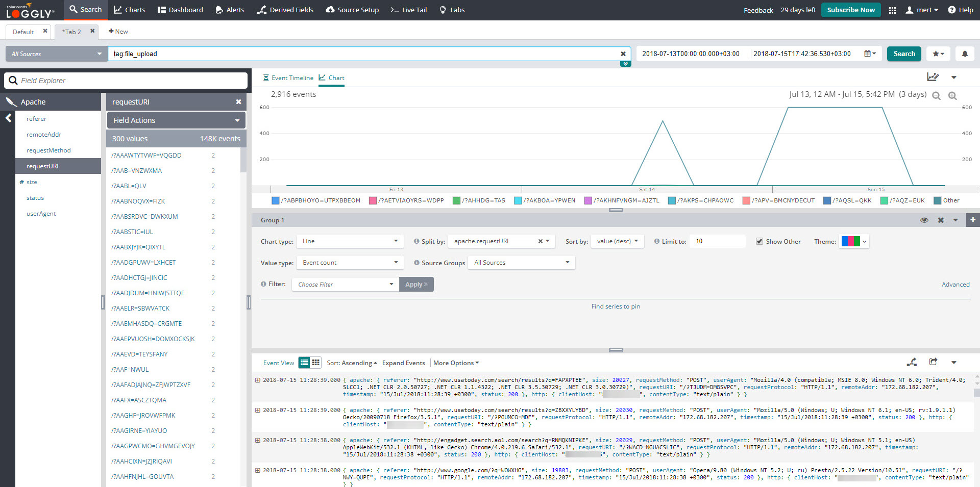Viewport: 980px width, 487px height.
Task: Open the More Options dropdown
Action: click(x=456, y=363)
